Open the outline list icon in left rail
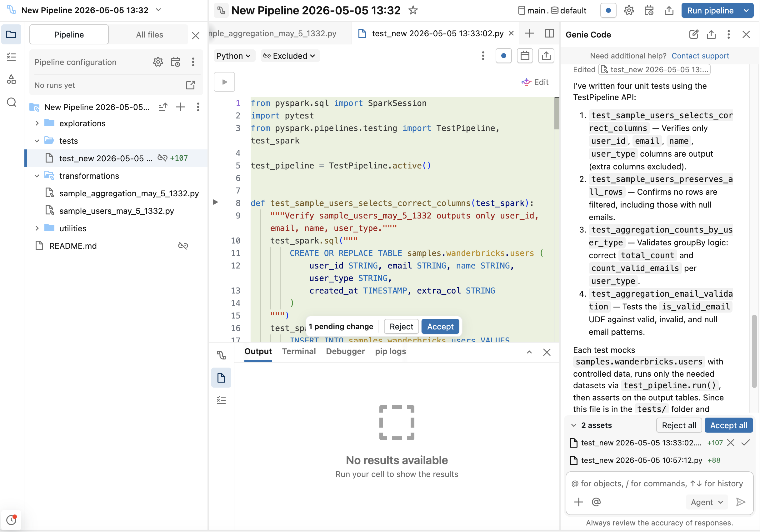This screenshot has width=760, height=532. [x=11, y=57]
